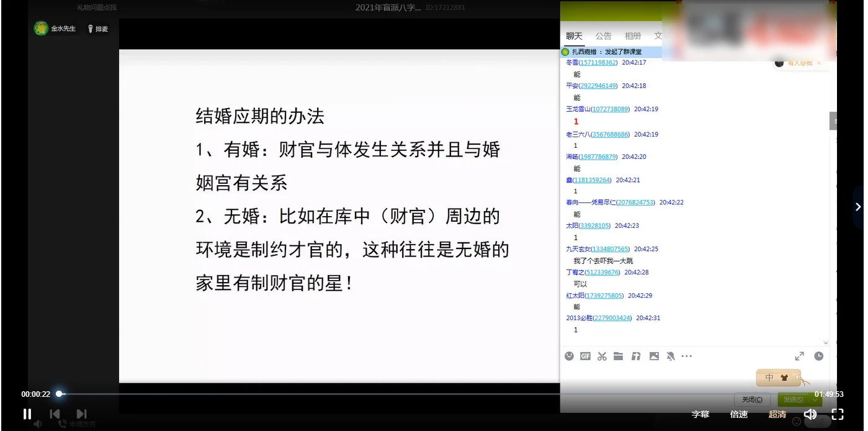Image resolution: width=868 pixels, height=431 pixels.
Task: Change the 超清 video quality
Action: coord(777,414)
